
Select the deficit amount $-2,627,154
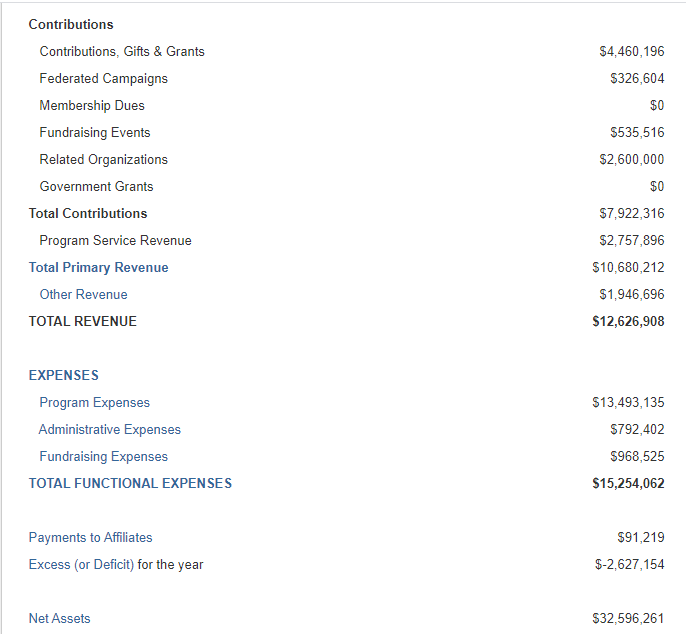click(x=630, y=564)
